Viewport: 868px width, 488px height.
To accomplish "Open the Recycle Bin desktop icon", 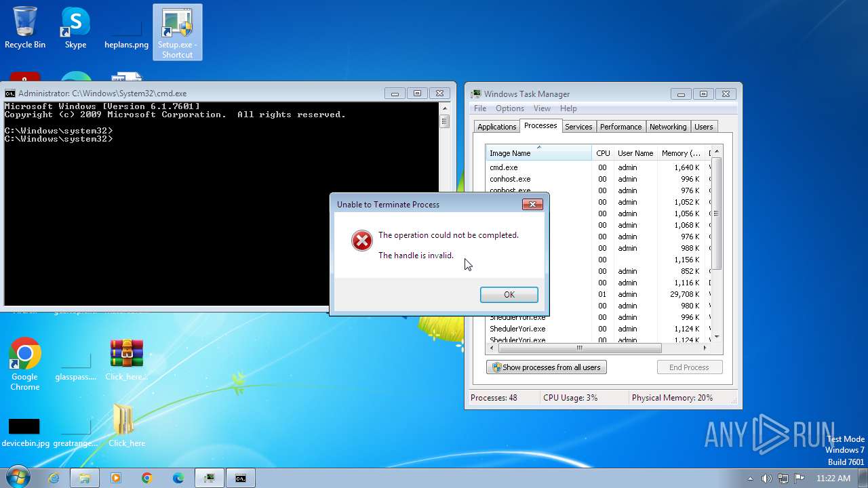I will [25, 28].
